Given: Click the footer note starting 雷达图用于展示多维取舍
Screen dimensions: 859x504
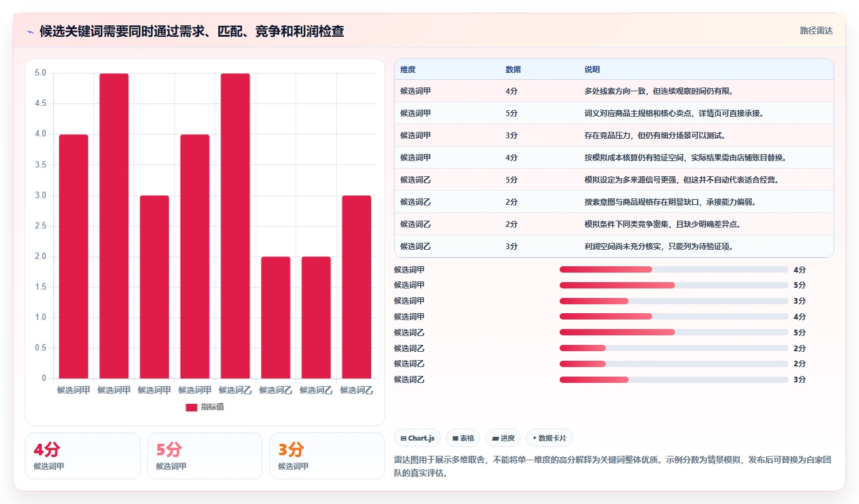Looking at the screenshot, I should 612,466.
